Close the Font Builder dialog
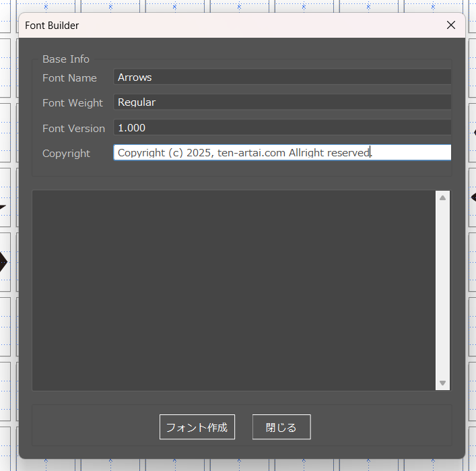 (451, 25)
